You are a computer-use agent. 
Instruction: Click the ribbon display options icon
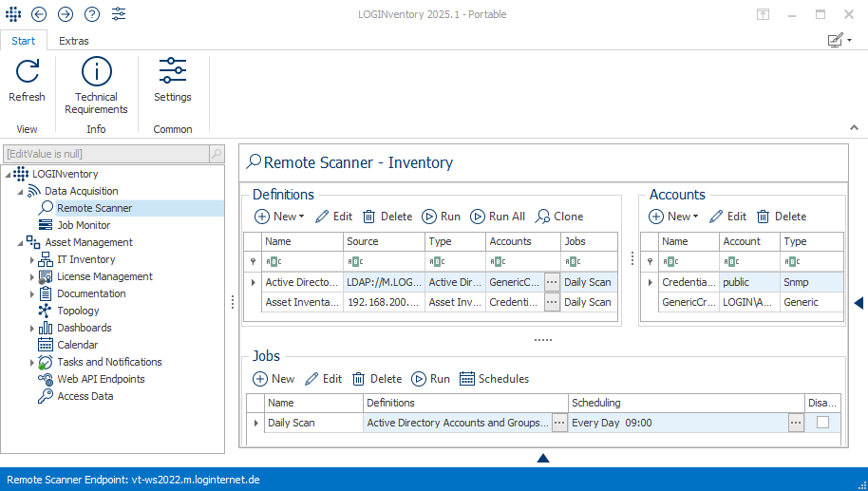click(763, 14)
